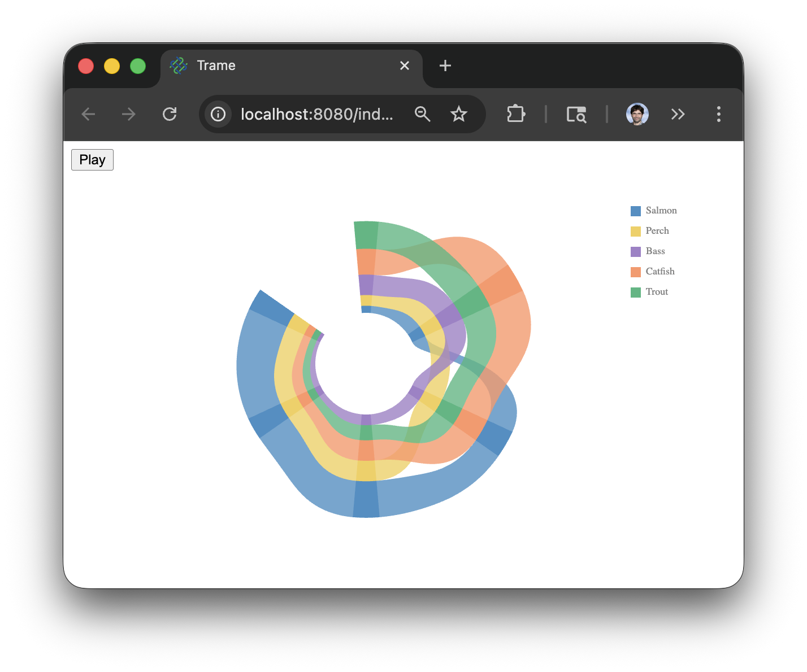Click the red close window button
This screenshot has height=672, width=807.
click(86, 66)
